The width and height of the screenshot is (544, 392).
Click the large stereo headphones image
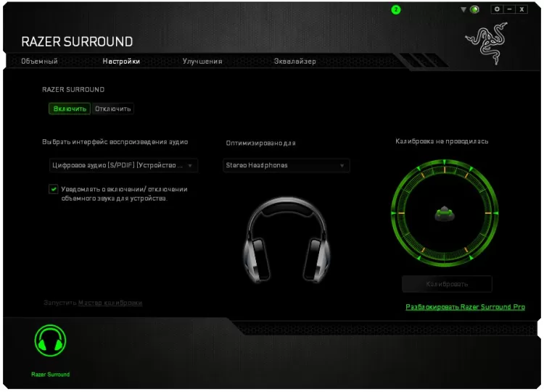tap(287, 240)
